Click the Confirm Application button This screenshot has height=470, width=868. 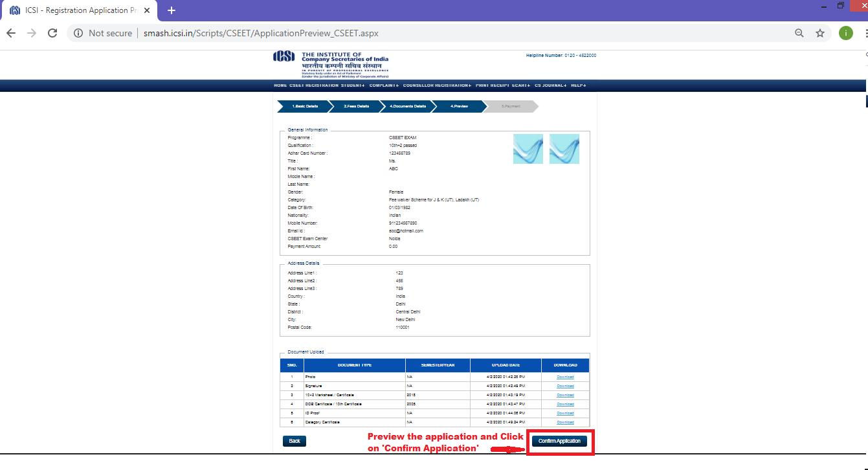pos(559,441)
